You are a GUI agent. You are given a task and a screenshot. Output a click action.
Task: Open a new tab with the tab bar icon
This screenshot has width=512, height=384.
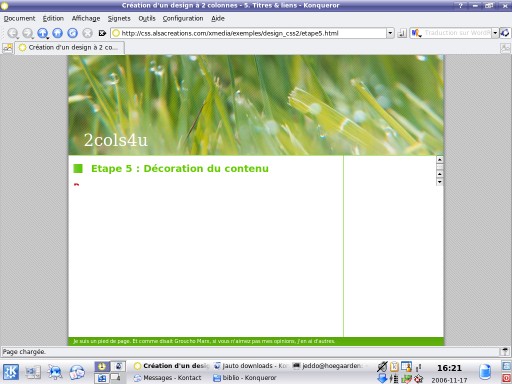pyautogui.click(x=7, y=48)
